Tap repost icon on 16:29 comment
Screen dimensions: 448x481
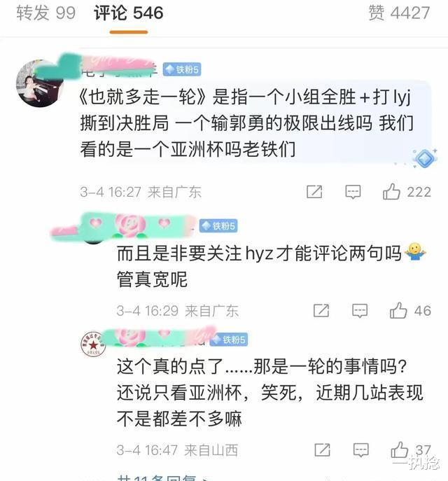pos(321,311)
